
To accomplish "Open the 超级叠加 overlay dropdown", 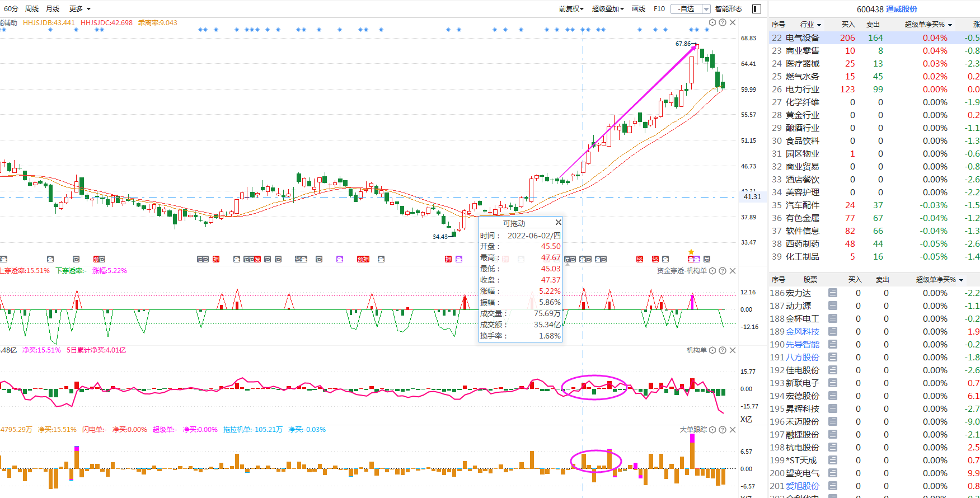I will click(x=608, y=9).
